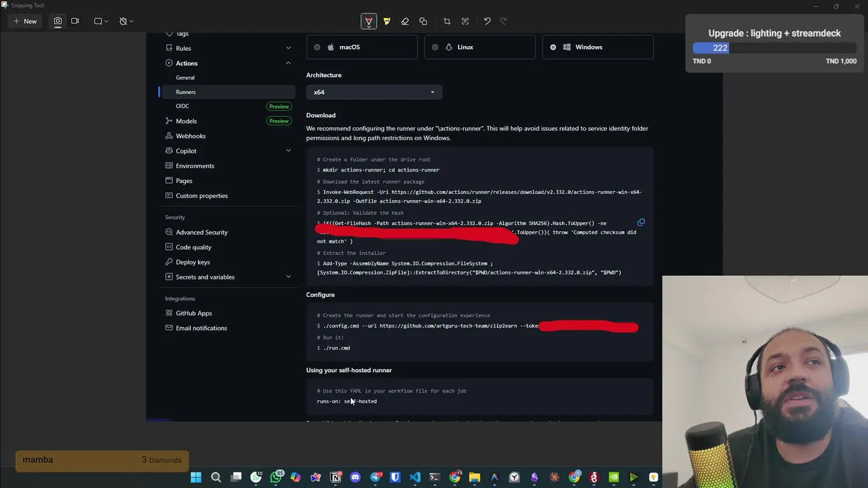Open File Explorer from the taskbar
This screenshot has height=488, width=868.
coord(475,478)
